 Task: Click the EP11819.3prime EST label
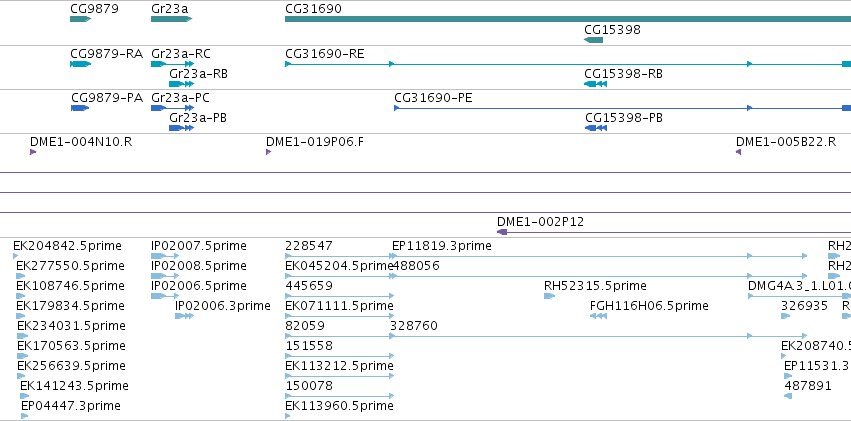coord(441,246)
